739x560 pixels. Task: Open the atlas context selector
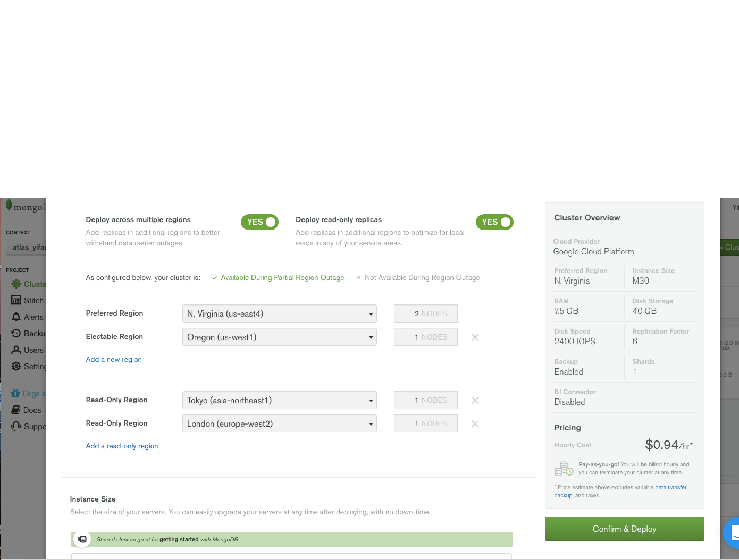click(26, 247)
